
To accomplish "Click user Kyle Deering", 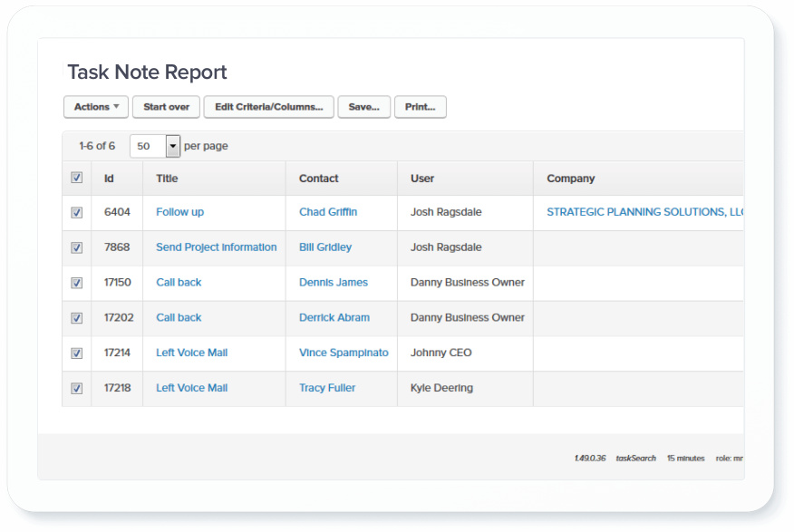I will [441, 388].
